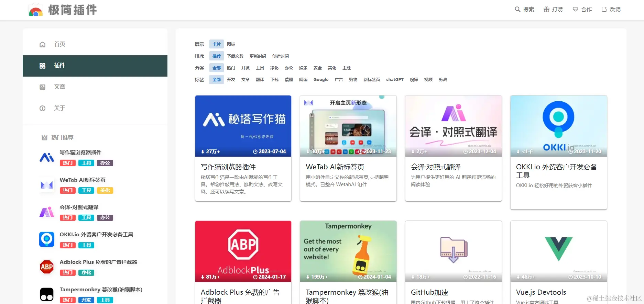Open the Adblock Plus card thumbnail
644x304 pixels.
click(x=243, y=251)
